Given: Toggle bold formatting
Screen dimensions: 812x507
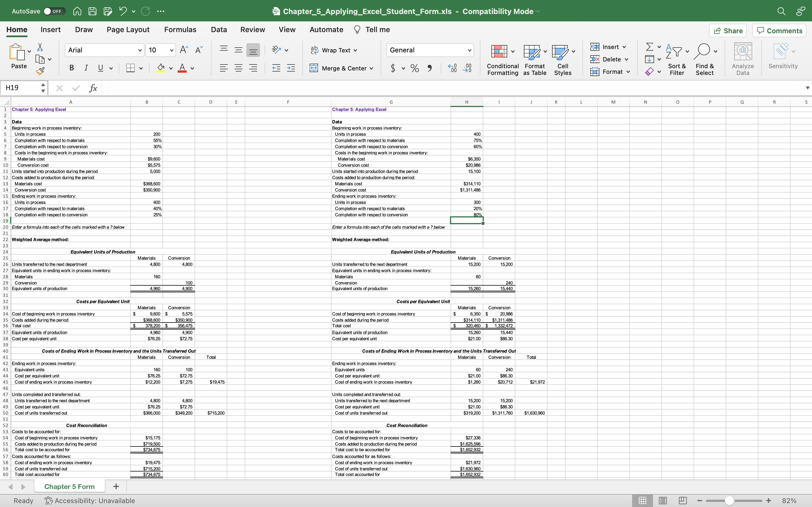Looking at the screenshot, I should 71,68.
